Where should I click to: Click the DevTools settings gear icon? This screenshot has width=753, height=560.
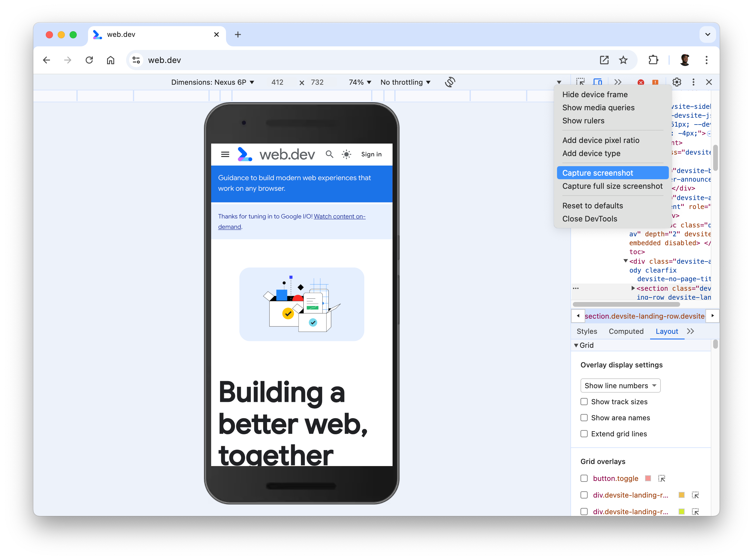point(677,82)
